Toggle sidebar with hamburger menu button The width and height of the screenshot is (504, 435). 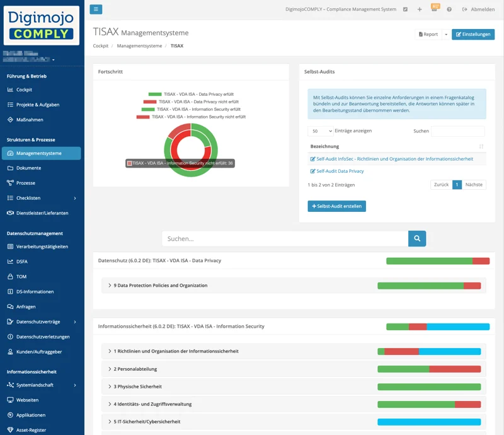[96, 9]
